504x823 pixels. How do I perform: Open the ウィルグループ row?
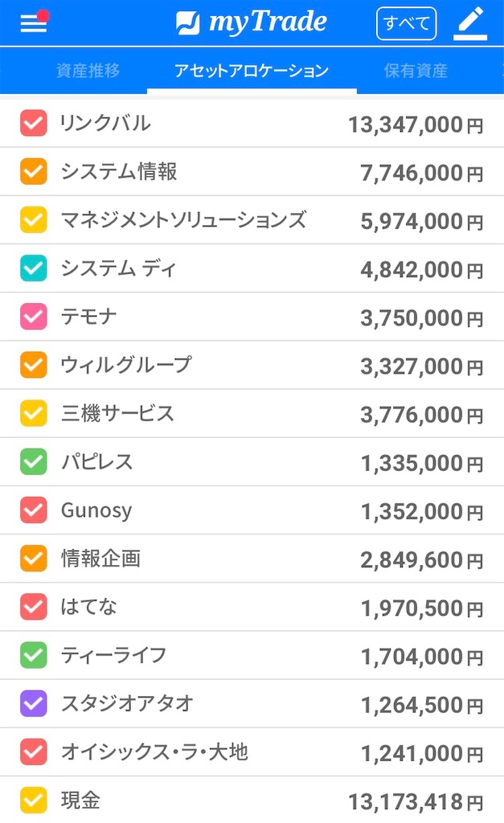click(x=252, y=366)
